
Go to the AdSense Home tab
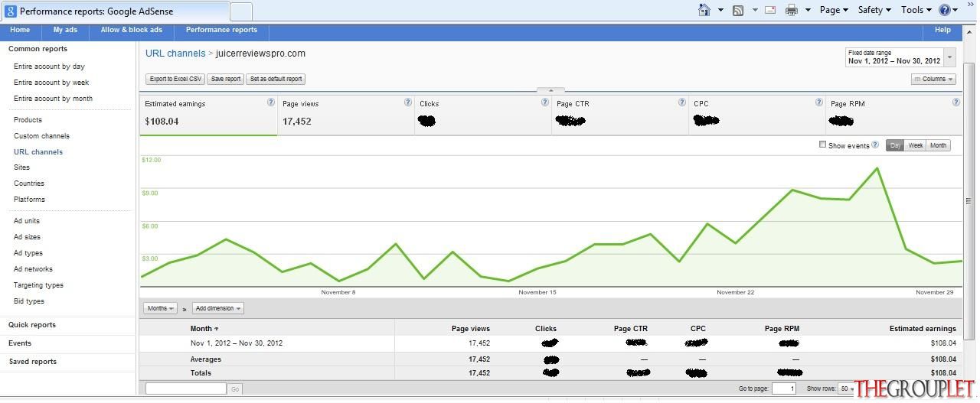(x=20, y=31)
